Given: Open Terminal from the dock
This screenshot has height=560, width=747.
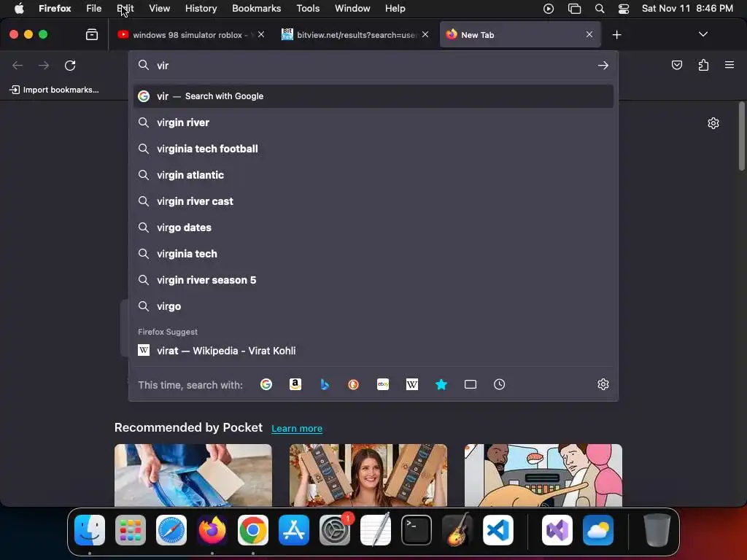Looking at the screenshot, I should 417,529.
